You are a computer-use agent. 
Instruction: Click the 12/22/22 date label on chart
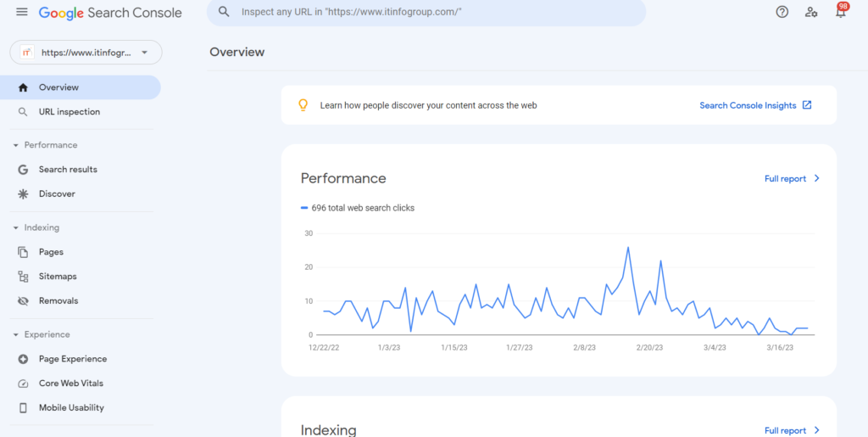click(324, 348)
